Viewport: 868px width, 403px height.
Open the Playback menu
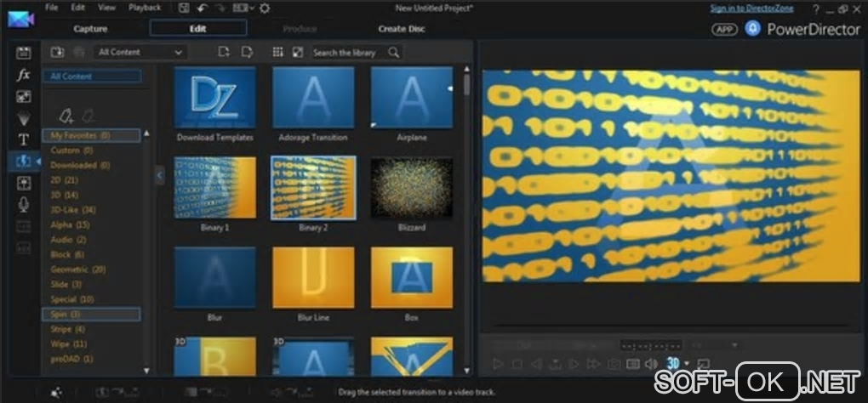145,8
